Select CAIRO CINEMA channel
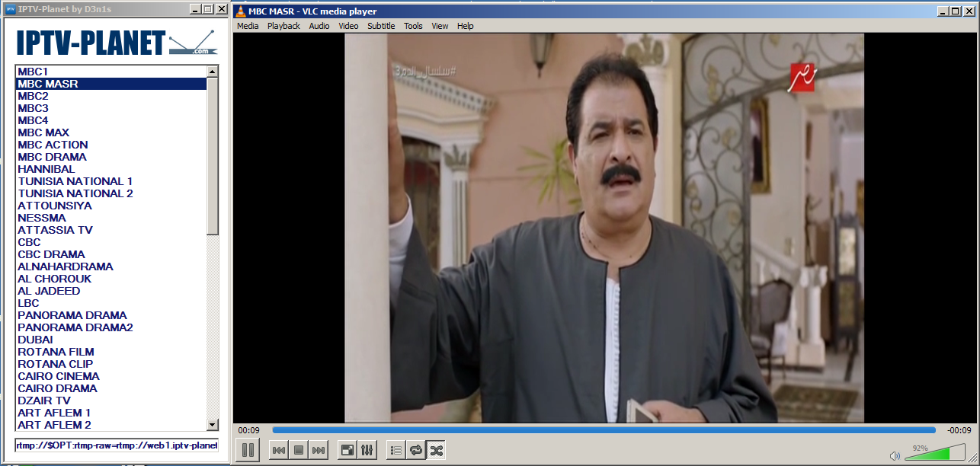Image resolution: width=980 pixels, height=466 pixels. (x=110, y=376)
